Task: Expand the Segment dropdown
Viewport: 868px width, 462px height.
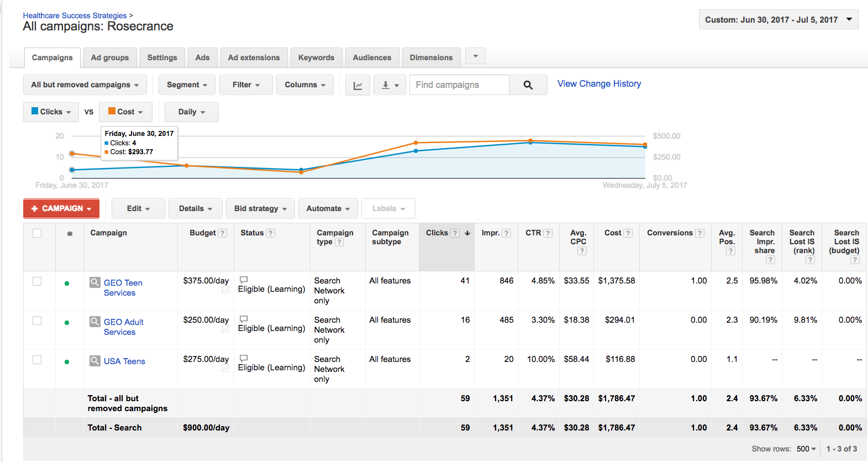Action: pyautogui.click(x=187, y=85)
